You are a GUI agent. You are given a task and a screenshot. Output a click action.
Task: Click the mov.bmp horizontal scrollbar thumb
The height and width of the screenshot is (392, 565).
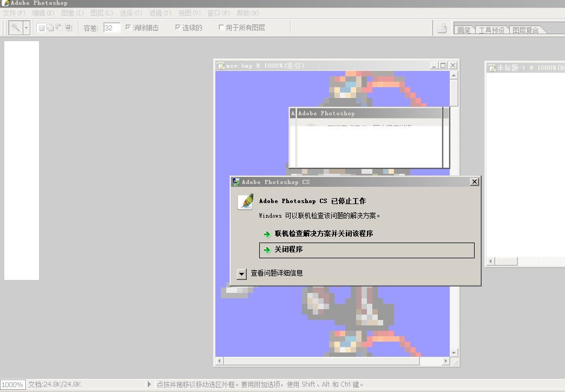tap(322, 361)
